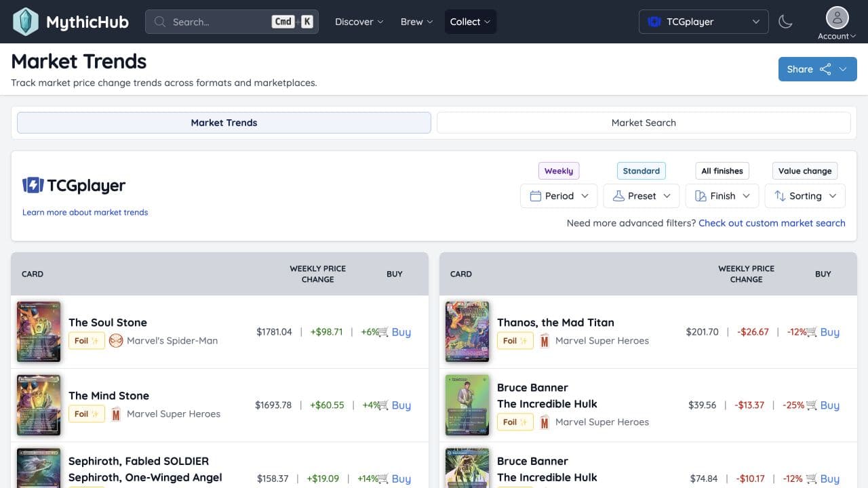Click the All finishes tag

pyautogui.click(x=722, y=171)
